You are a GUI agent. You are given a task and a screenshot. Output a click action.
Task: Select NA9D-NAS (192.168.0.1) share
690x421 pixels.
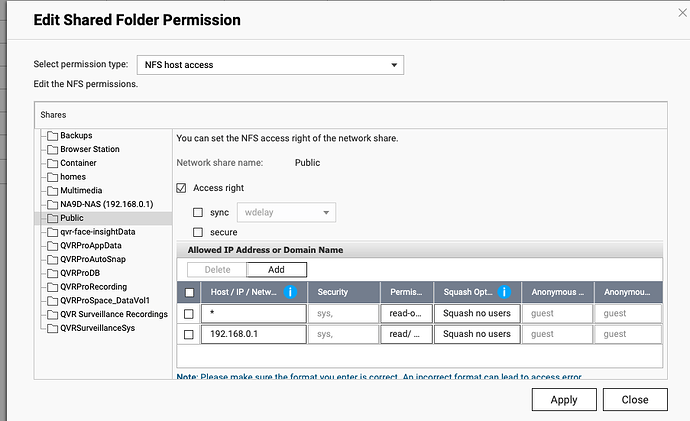(103, 204)
